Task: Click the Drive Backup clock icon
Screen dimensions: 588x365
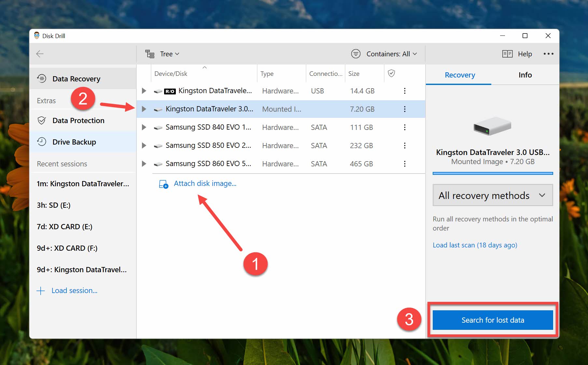Action: (42, 142)
